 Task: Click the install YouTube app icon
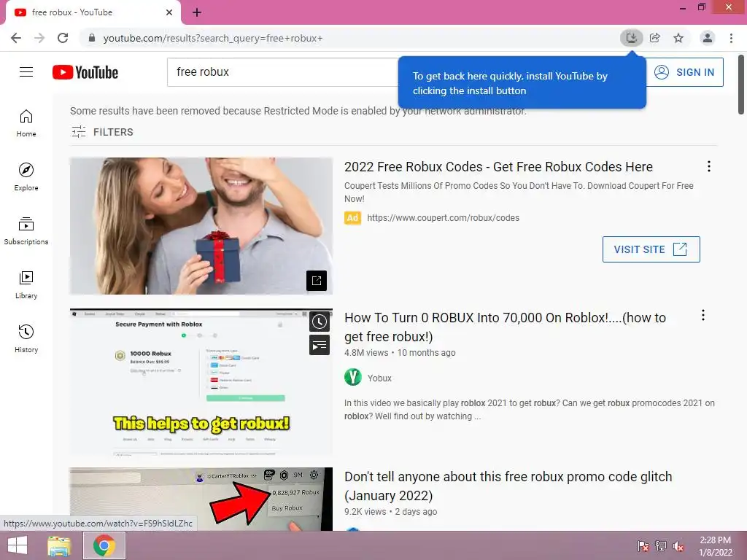click(631, 38)
